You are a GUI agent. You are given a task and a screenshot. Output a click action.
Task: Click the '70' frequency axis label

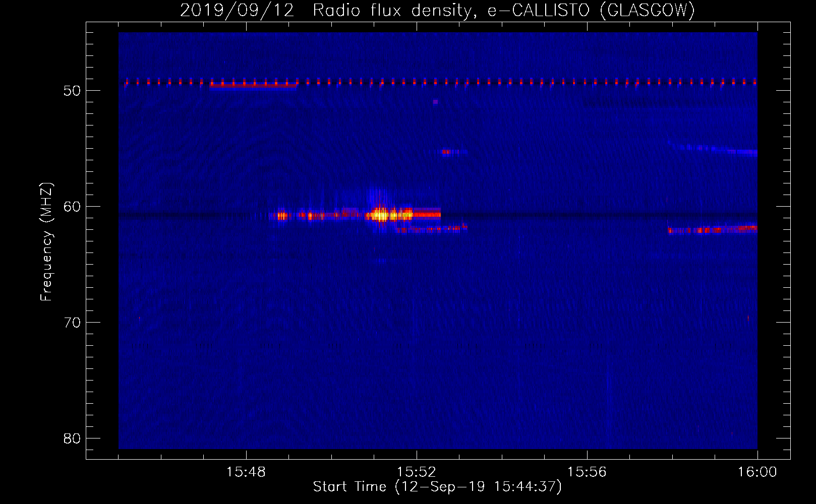[72, 323]
